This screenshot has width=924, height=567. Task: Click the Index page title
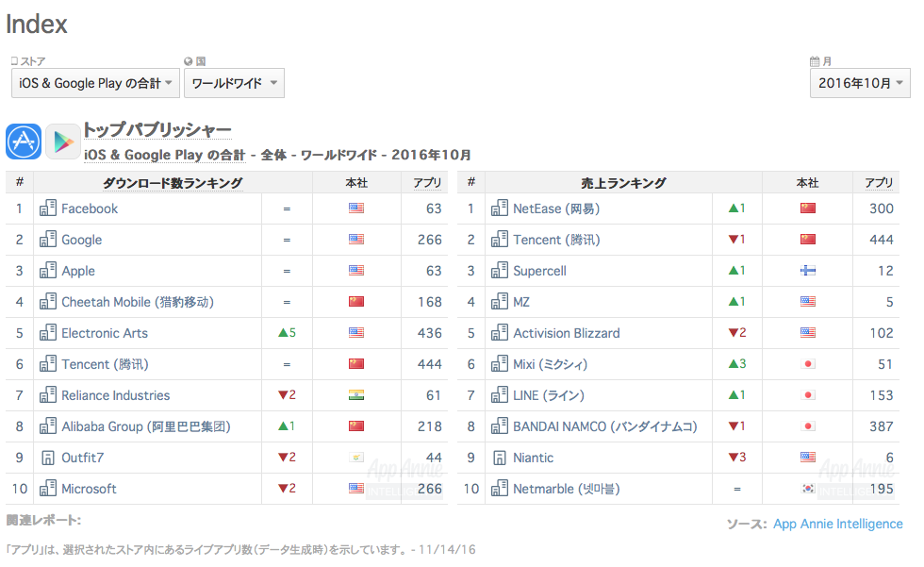(x=37, y=25)
